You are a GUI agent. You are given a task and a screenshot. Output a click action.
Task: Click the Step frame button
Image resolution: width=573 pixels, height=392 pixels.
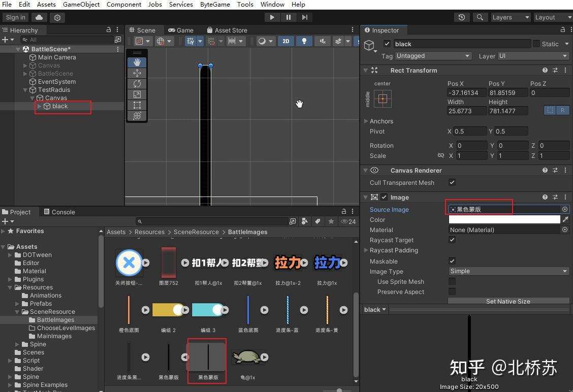point(305,17)
